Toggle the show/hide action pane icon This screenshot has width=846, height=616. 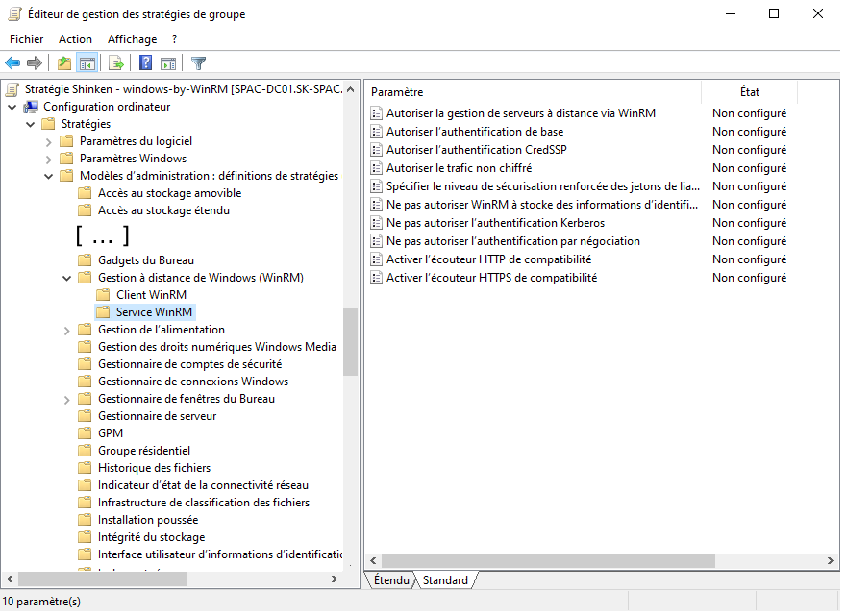click(x=168, y=63)
